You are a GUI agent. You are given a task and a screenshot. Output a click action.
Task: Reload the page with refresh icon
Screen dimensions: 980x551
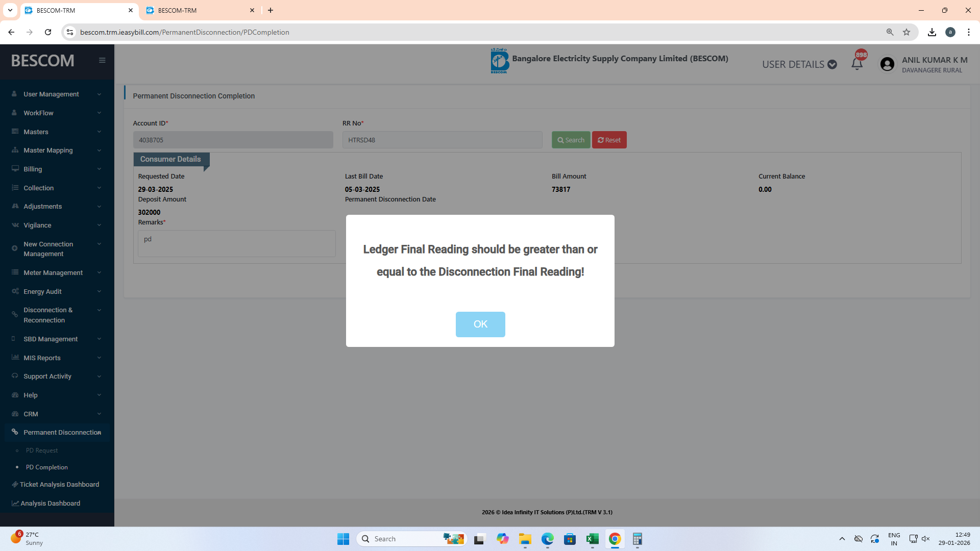coord(48,32)
